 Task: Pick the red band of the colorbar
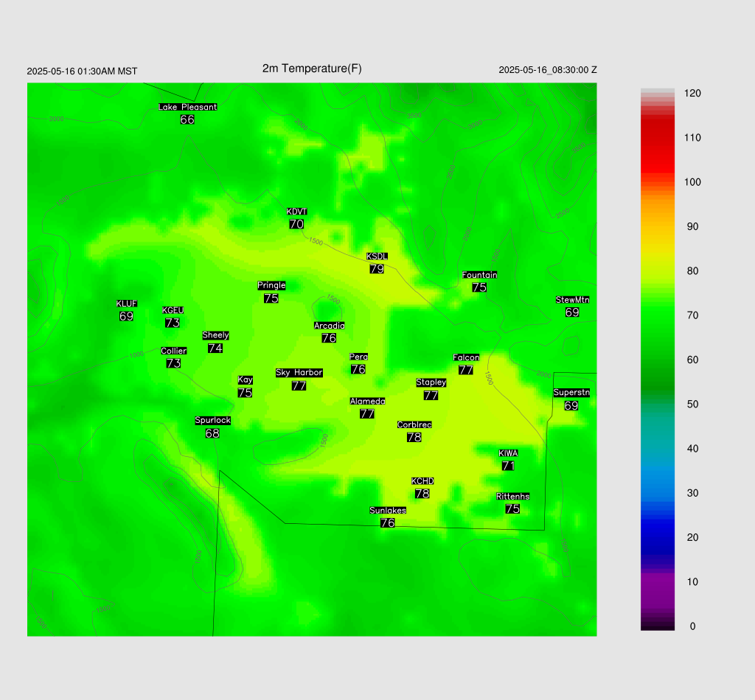[x=657, y=144]
